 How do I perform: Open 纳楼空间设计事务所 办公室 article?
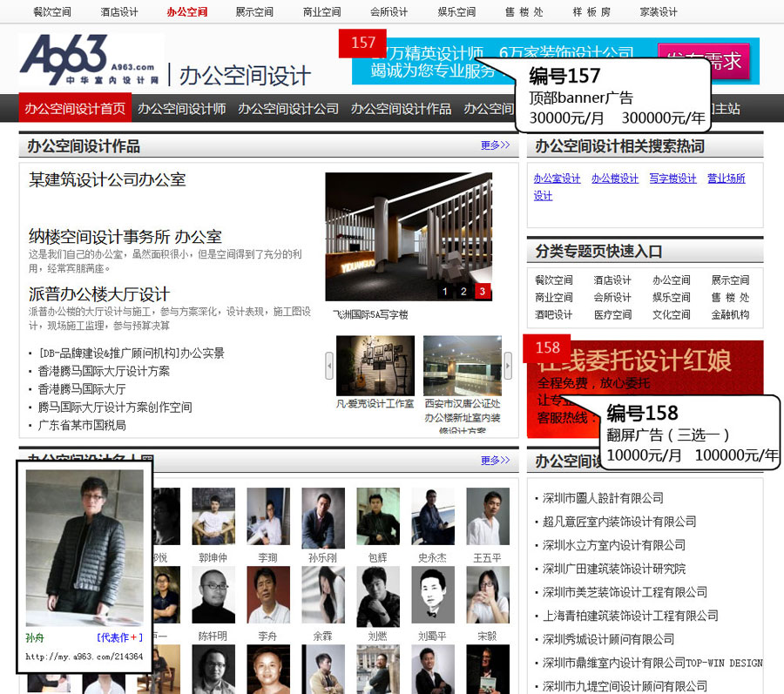point(125,236)
